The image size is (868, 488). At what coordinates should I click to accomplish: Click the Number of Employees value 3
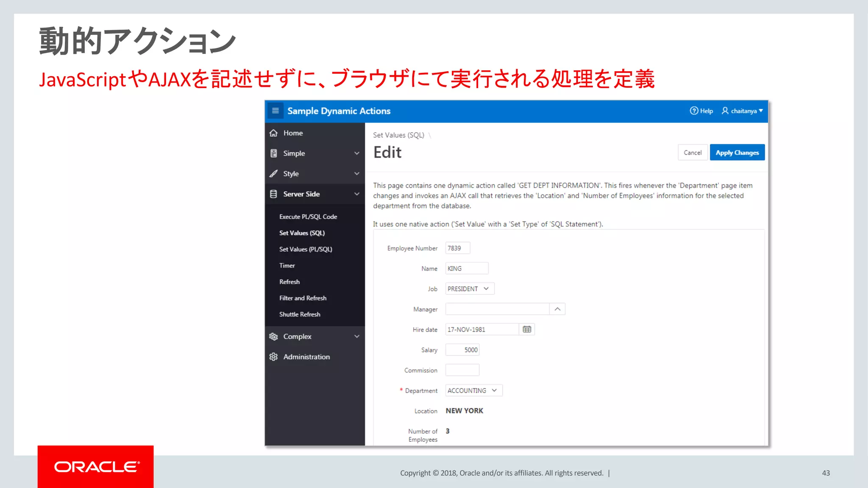[x=448, y=431]
